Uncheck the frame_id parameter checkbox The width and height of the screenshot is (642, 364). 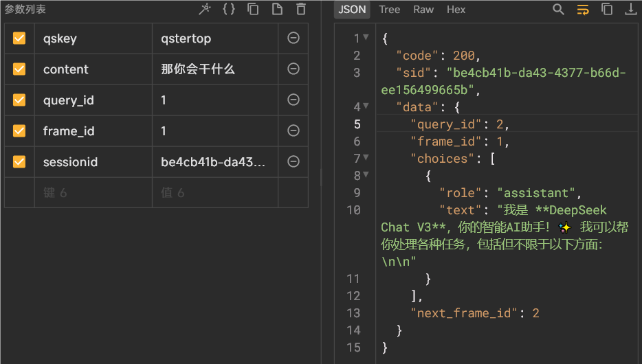19,130
